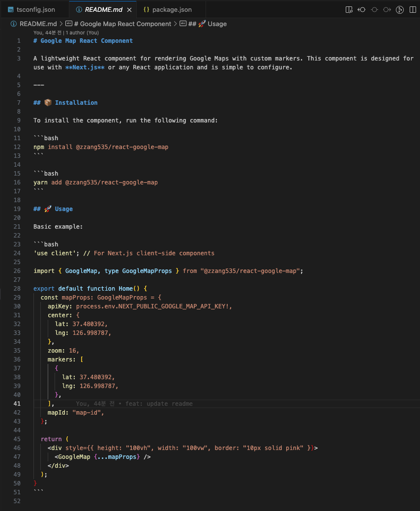Click the '# Google Map React Component' heading
Image resolution: width=420 pixels, height=511 pixels.
click(x=83, y=41)
